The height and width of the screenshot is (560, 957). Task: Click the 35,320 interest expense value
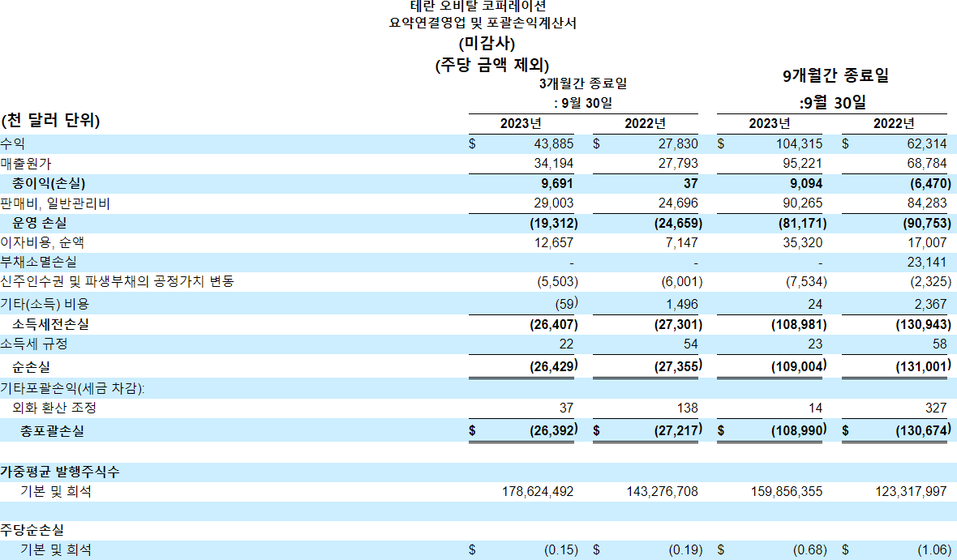pos(803,243)
